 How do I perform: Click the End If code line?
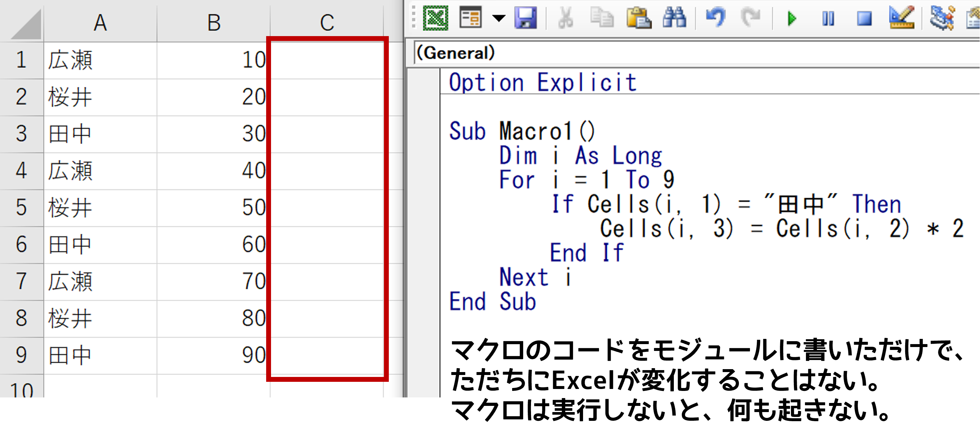pyautogui.click(x=587, y=253)
